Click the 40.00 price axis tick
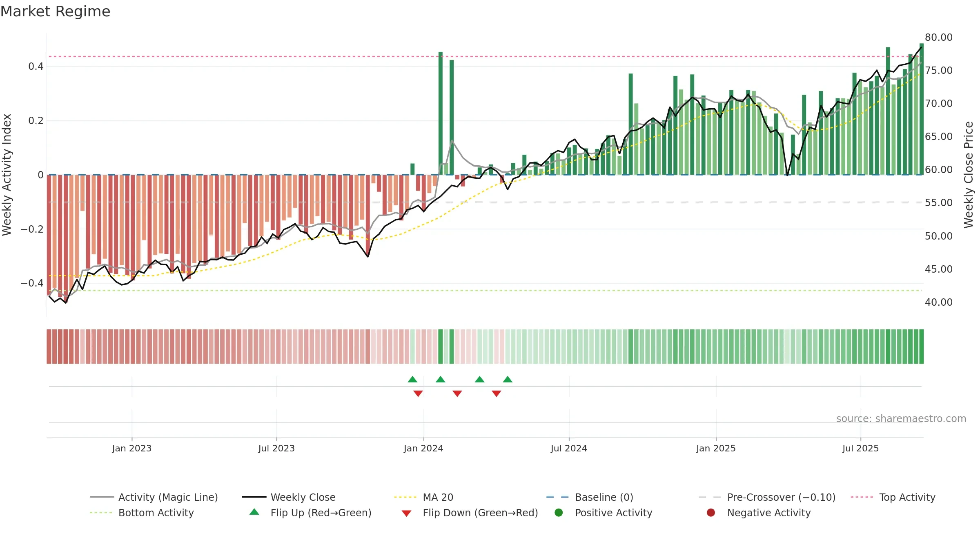Viewport: 980px width, 551px height. coord(939,302)
